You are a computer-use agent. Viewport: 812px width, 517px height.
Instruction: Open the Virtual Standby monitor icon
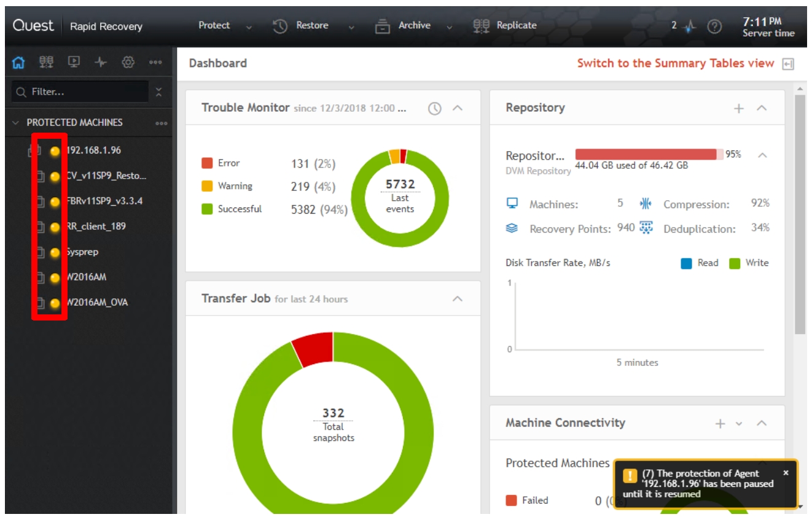74,62
